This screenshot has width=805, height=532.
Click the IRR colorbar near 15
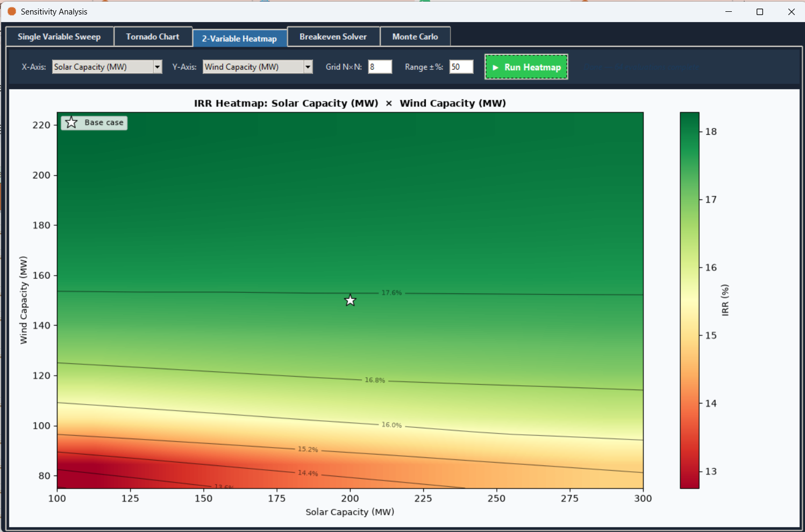pos(689,335)
